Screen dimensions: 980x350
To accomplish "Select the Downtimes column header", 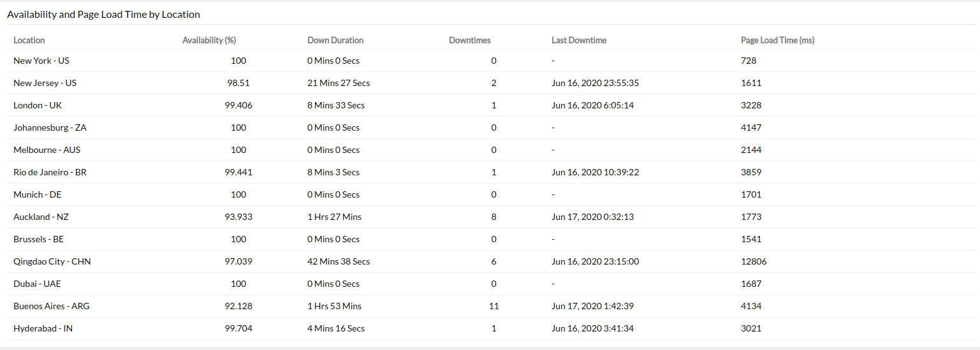I will point(470,40).
